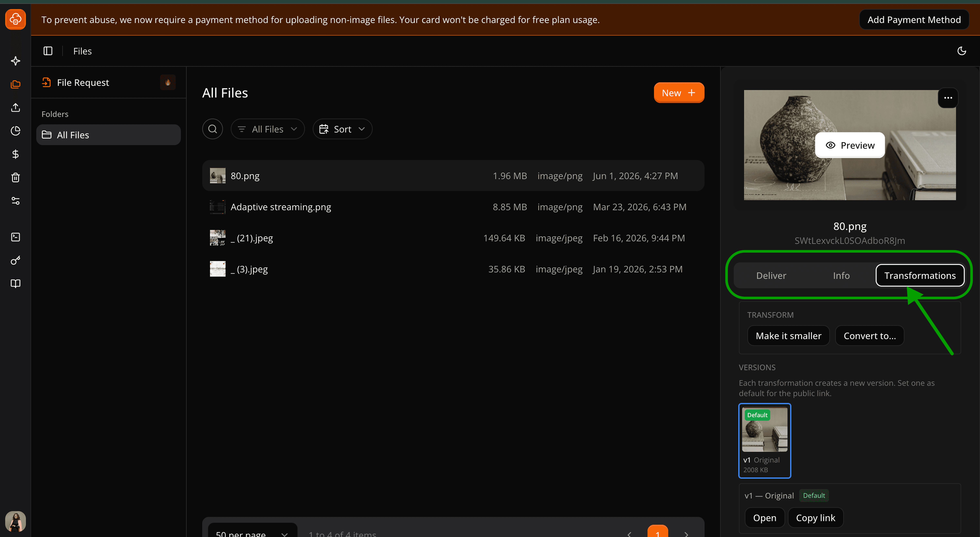Click Add Payment Method button
Image resolution: width=980 pixels, height=537 pixels.
tap(914, 20)
